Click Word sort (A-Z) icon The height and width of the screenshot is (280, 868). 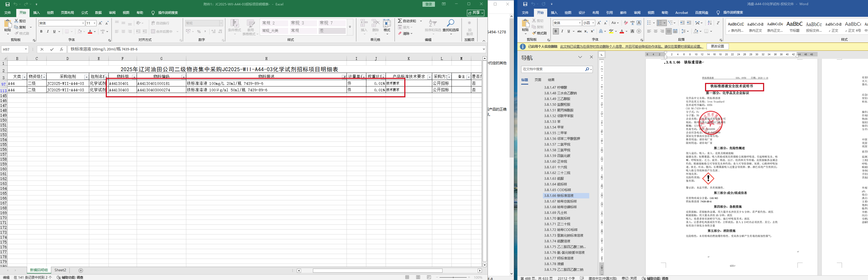pyautogui.click(x=710, y=23)
